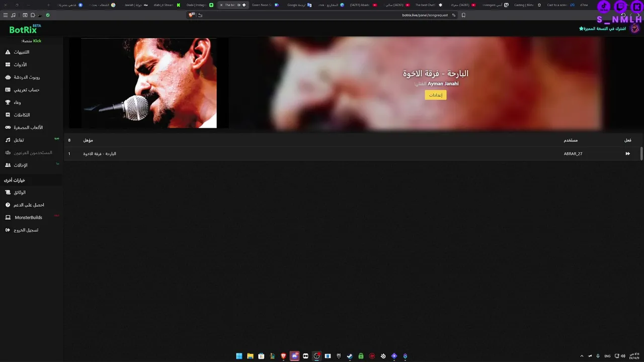Click the volume icon in system tray

(624, 356)
